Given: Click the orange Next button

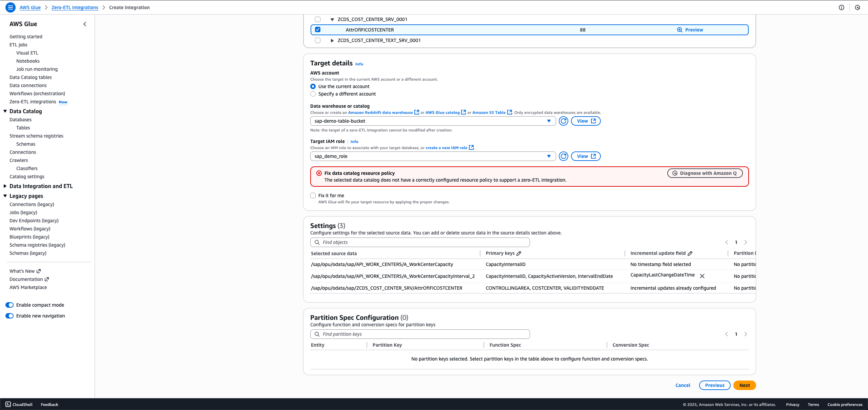Looking at the screenshot, I should click(744, 385).
